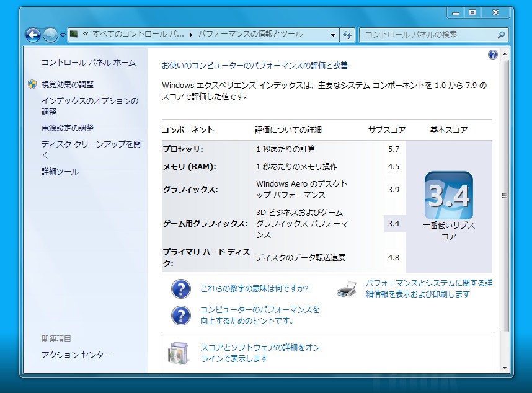Click the vertical scrollbar thumb
This screenshot has width=532, height=393.
pyautogui.click(x=505, y=196)
